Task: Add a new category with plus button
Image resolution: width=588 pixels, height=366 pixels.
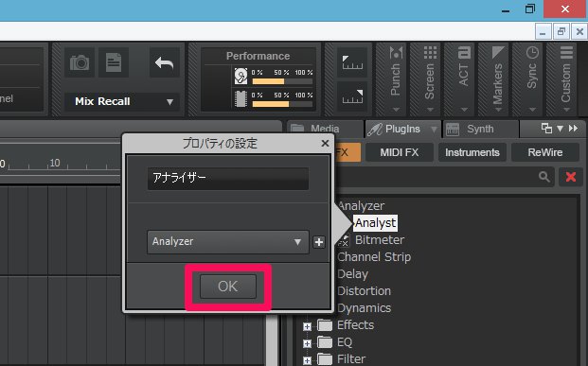Action: [x=319, y=242]
